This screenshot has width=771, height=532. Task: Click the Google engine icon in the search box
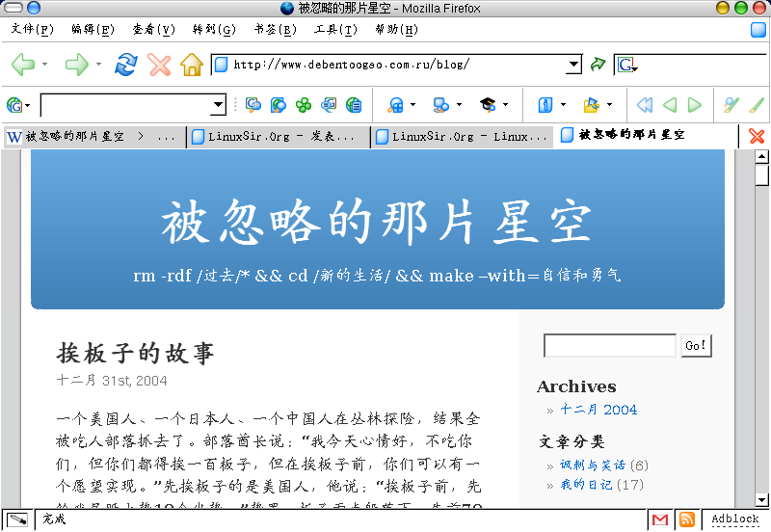click(625, 65)
